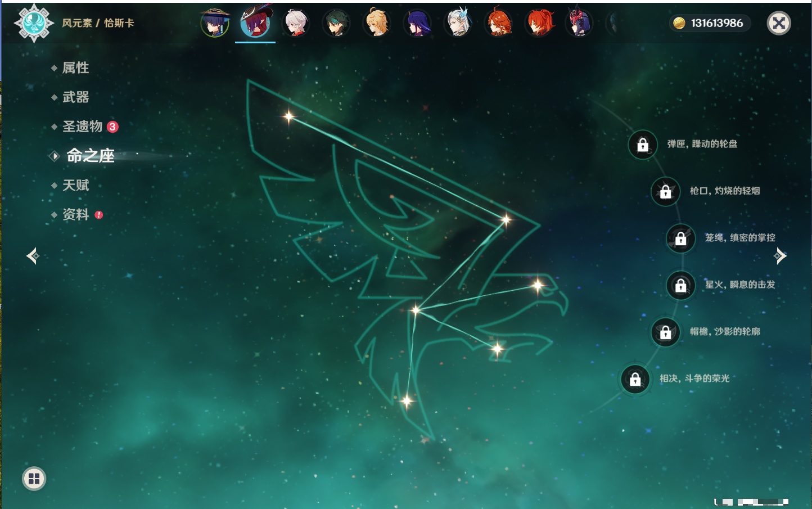Select the Kazuha character portrait

click(x=296, y=23)
